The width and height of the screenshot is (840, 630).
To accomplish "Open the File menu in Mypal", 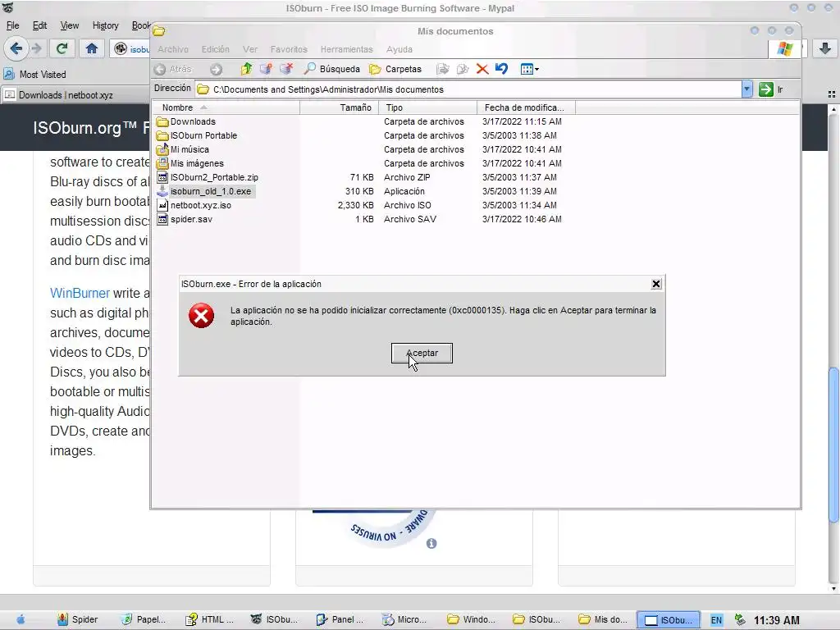I will tap(13, 25).
